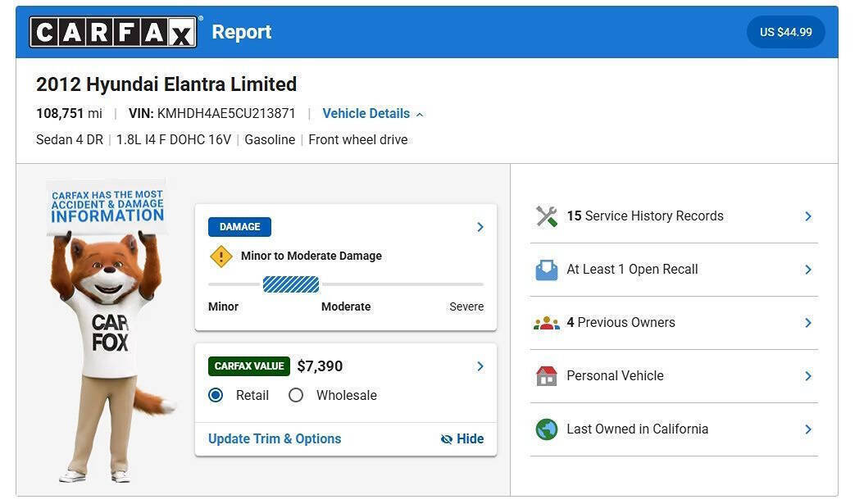Click the blue DAMAGE badge
This screenshot has height=504, width=864.
(239, 227)
